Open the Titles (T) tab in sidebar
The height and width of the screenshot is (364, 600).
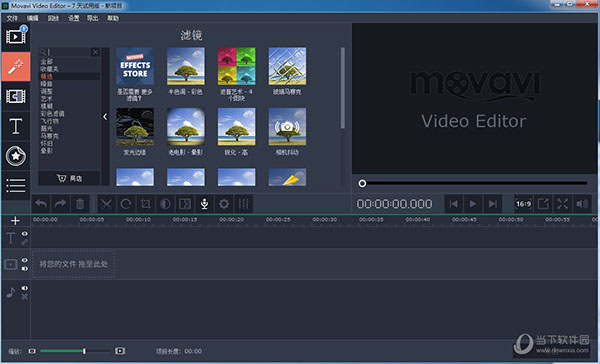tap(16, 126)
